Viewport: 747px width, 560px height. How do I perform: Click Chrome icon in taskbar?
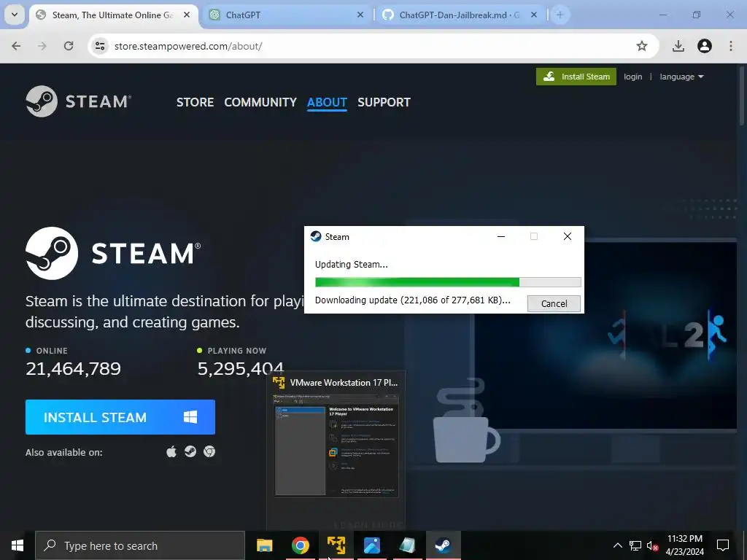coord(300,545)
